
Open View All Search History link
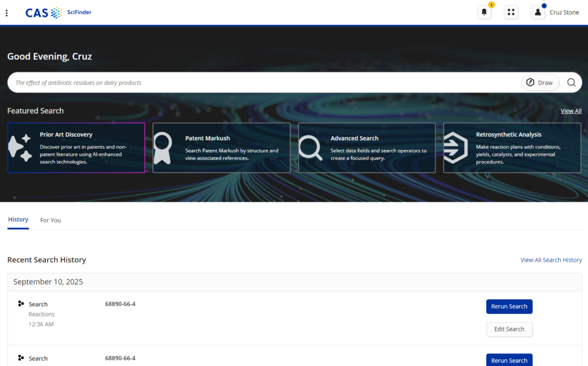pos(551,260)
